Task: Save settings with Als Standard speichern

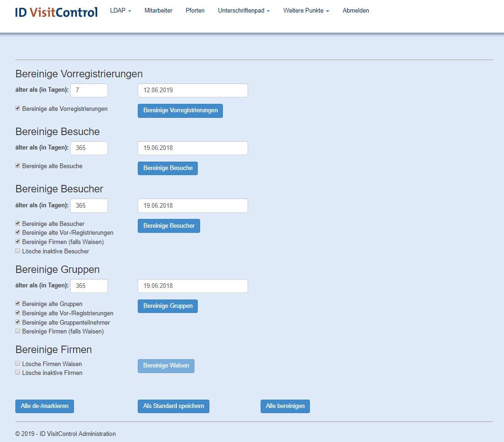Action: [x=174, y=406]
